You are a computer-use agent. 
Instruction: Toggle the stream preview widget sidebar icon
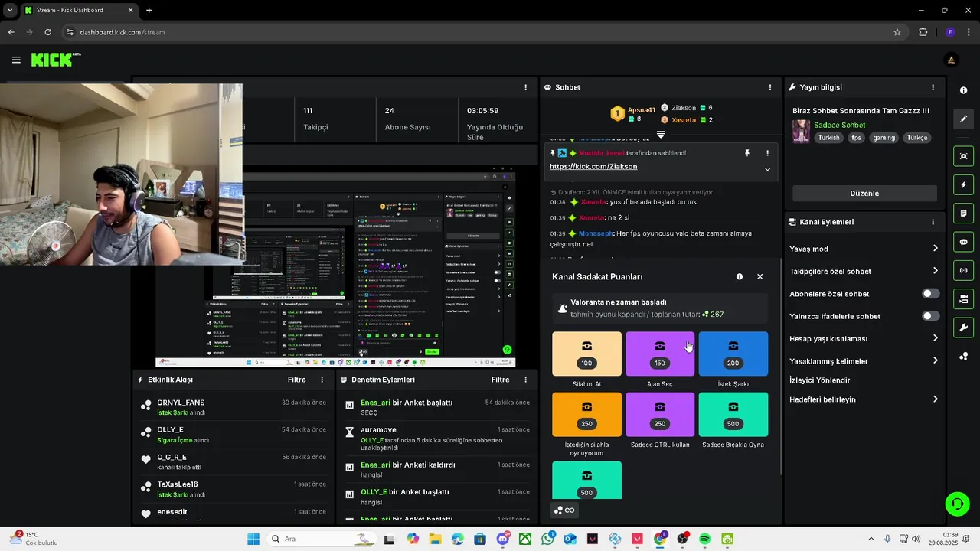tap(963, 156)
